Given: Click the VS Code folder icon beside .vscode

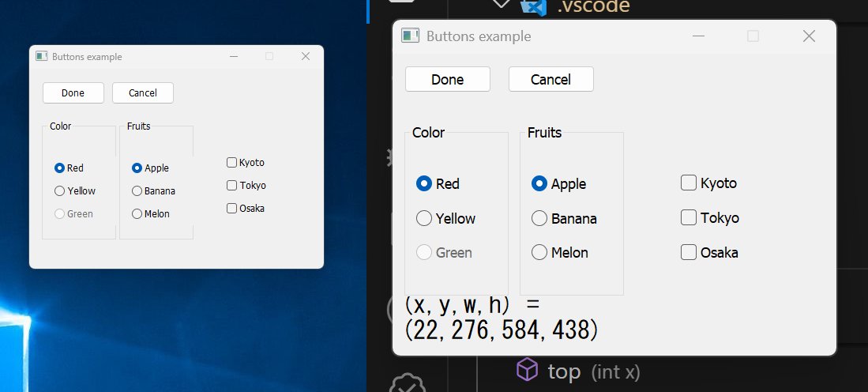Looking at the screenshot, I should pyautogui.click(x=534, y=6).
